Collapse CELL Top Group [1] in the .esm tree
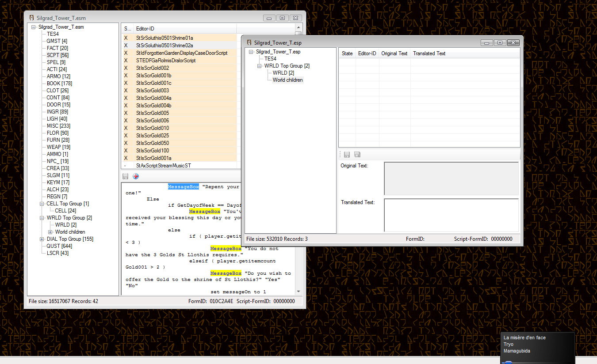This screenshot has height=364, width=597. tap(42, 204)
